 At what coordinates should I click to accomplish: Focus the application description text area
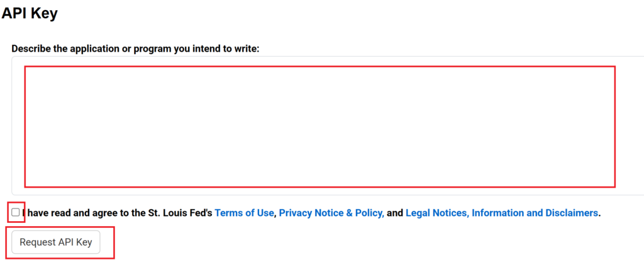click(319, 126)
